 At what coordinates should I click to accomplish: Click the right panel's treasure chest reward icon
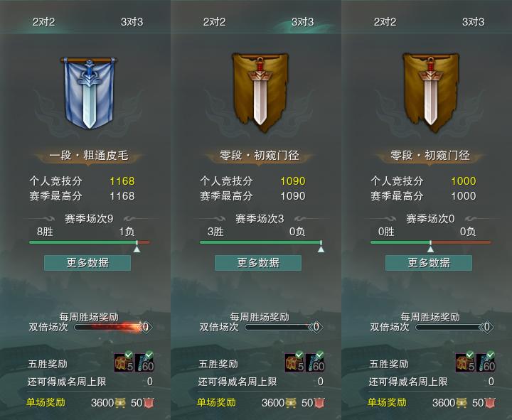click(465, 362)
